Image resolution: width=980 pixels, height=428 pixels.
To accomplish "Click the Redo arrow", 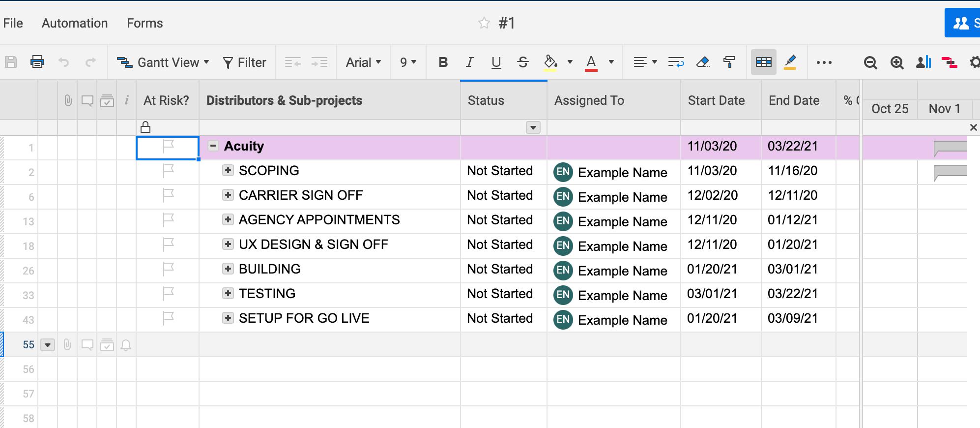I will point(90,62).
